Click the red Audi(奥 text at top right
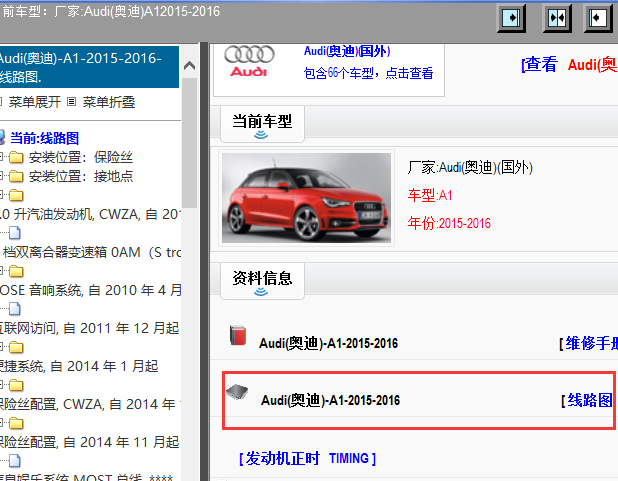The image size is (618, 481). [x=592, y=64]
